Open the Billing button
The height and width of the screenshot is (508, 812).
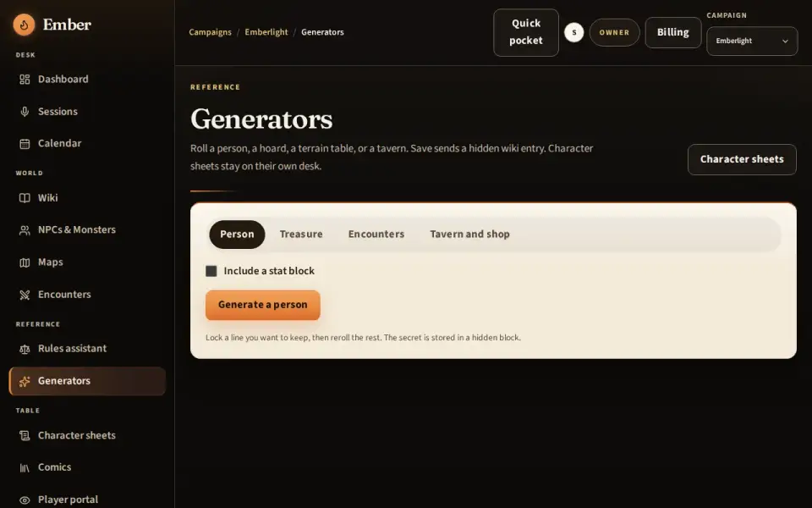[x=672, y=32]
